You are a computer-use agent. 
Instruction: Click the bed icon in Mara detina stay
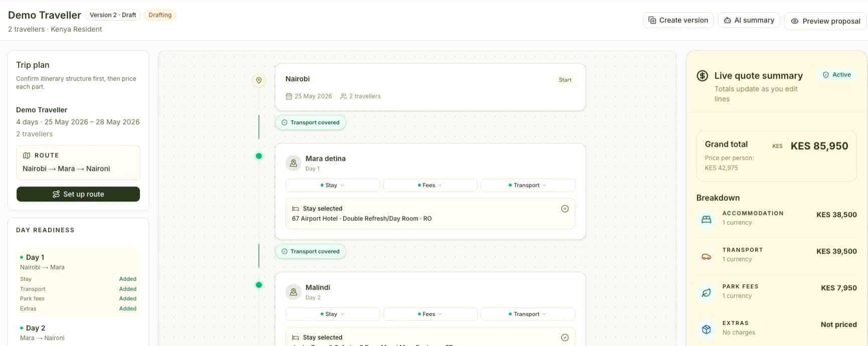click(x=296, y=209)
